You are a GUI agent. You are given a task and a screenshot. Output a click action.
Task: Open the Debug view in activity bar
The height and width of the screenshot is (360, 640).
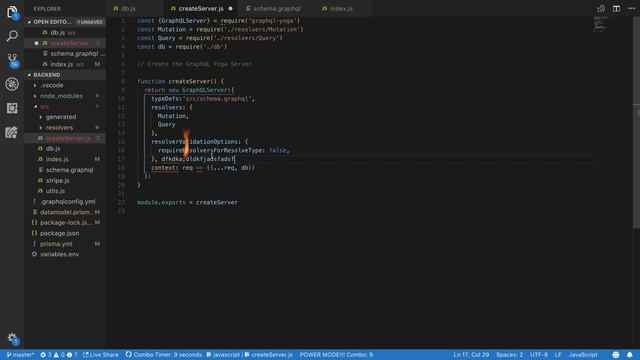[x=12, y=84]
